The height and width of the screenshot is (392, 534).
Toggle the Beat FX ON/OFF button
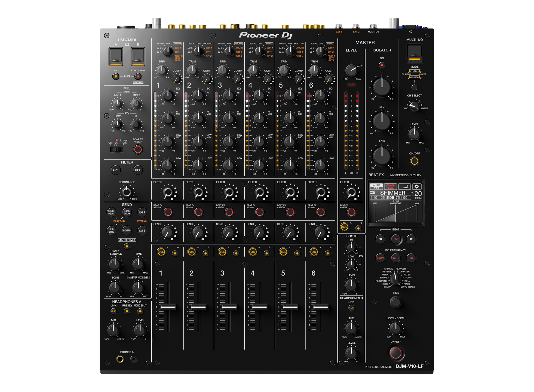click(x=395, y=353)
